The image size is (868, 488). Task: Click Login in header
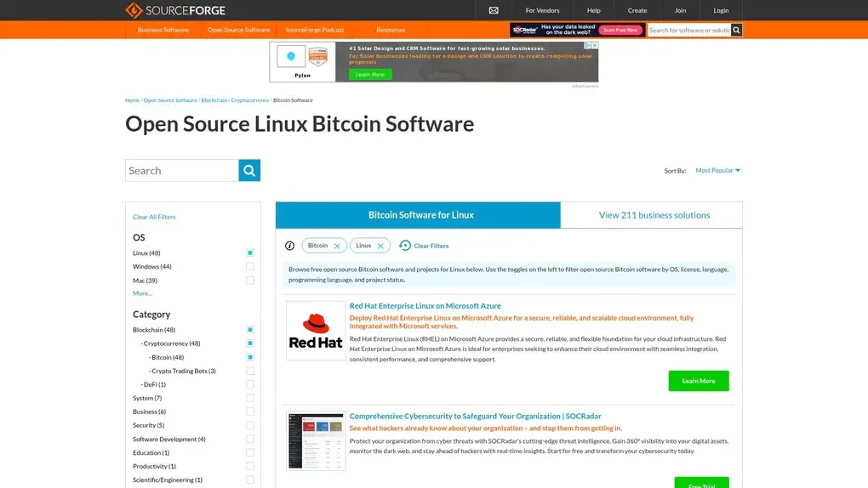(721, 10)
